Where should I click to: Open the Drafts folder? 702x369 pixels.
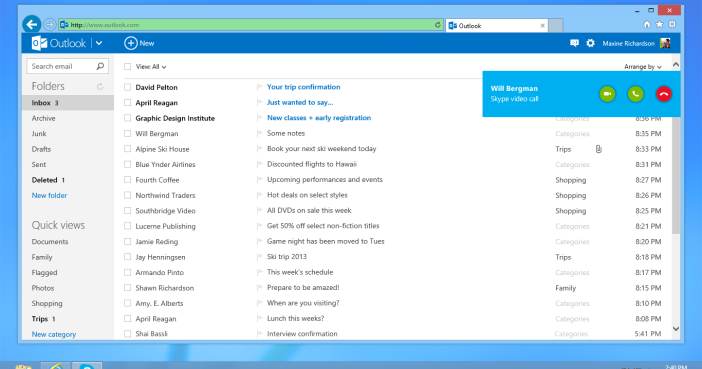(41, 149)
